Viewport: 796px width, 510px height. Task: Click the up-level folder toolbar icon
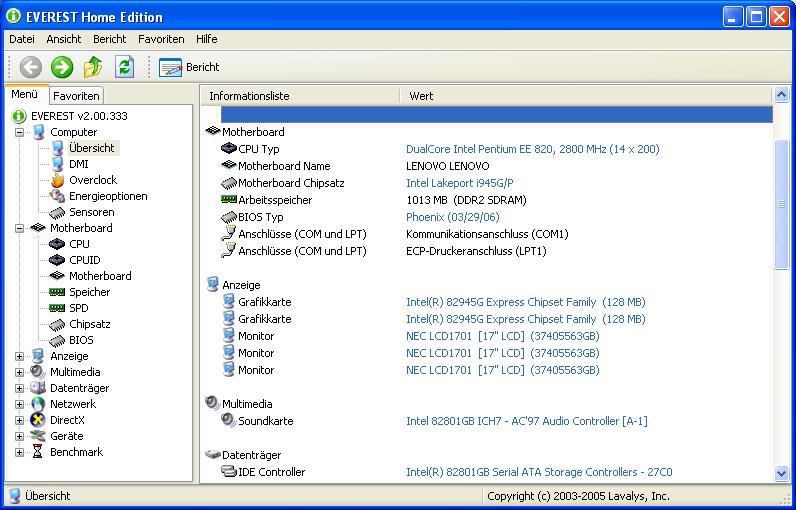93,67
